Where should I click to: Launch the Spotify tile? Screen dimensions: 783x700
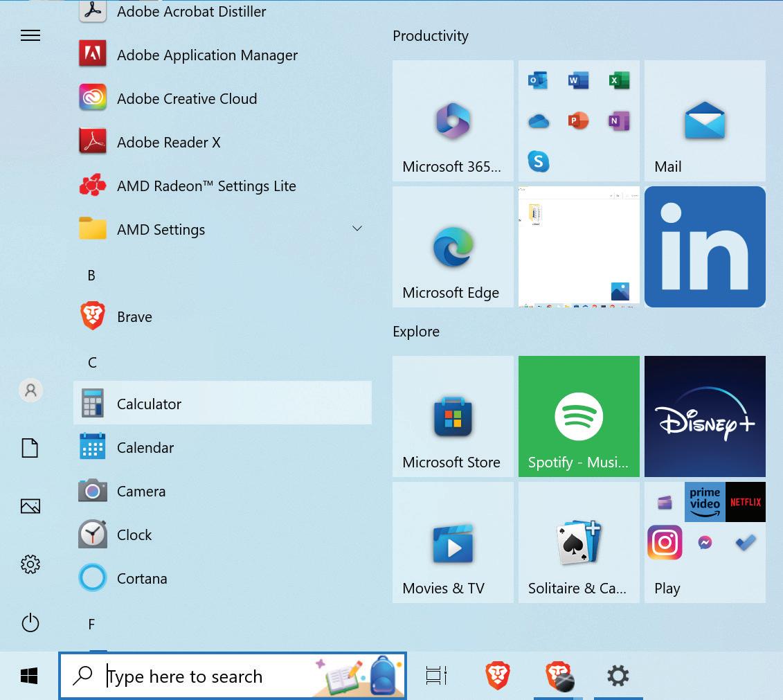pos(579,416)
